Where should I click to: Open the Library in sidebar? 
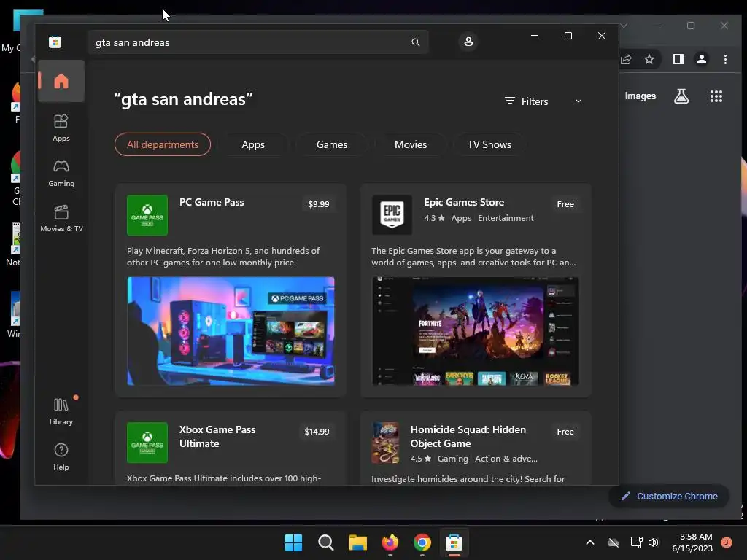pyautogui.click(x=61, y=411)
